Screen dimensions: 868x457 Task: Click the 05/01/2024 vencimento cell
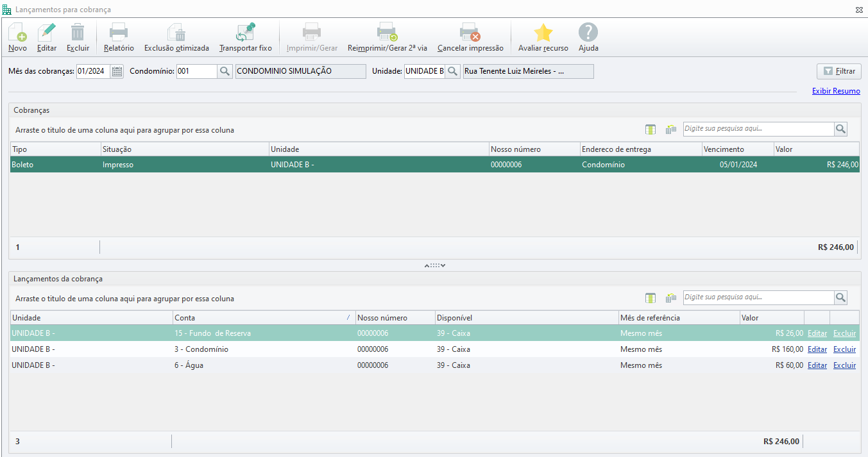pos(738,165)
